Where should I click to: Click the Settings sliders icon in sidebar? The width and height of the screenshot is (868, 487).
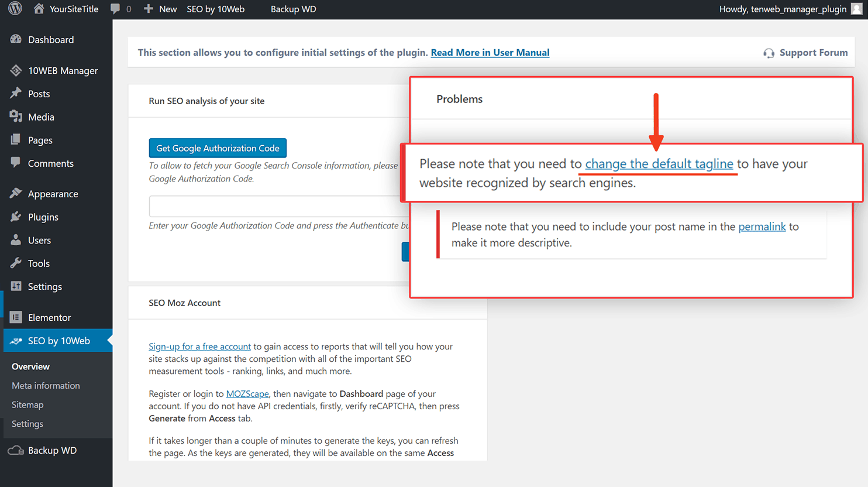pyautogui.click(x=16, y=286)
